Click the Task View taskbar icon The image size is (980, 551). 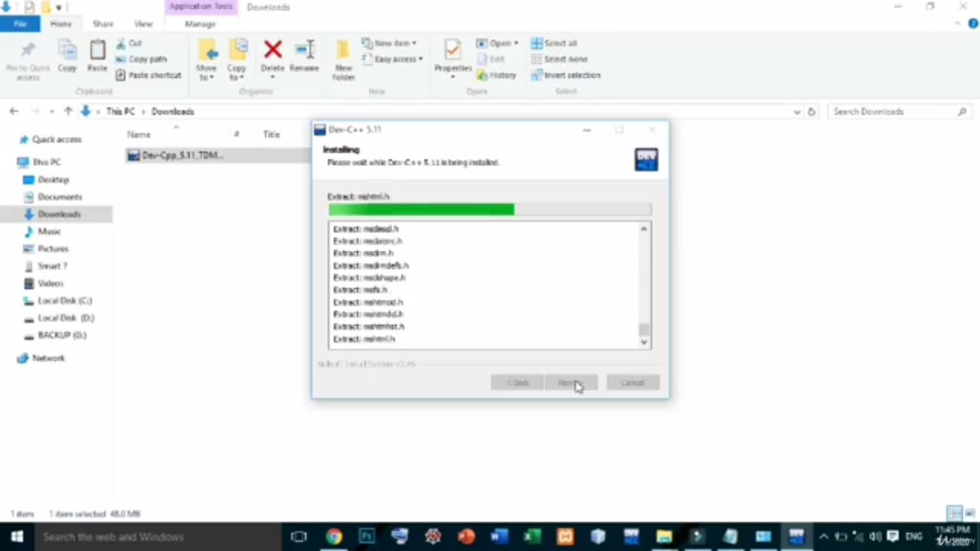pyautogui.click(x=299, y=536)
